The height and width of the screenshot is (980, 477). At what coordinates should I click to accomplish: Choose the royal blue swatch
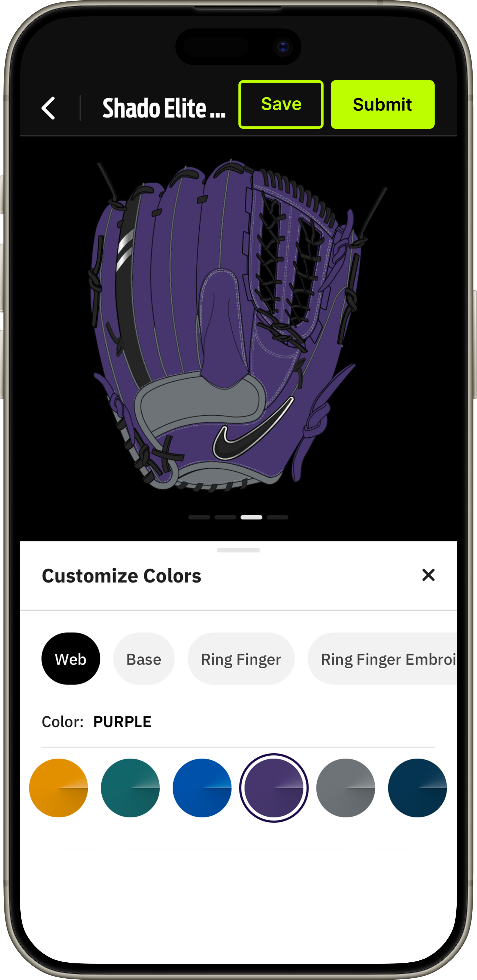coord(202,788)
